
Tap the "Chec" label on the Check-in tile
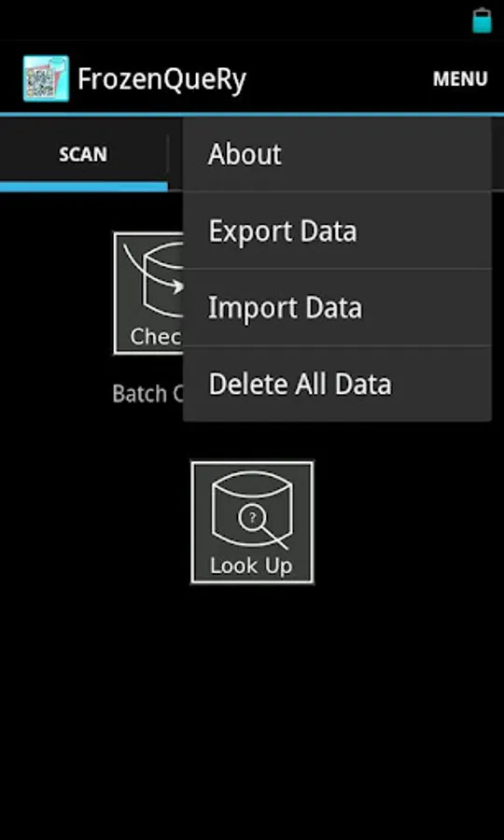click(157, 336)
